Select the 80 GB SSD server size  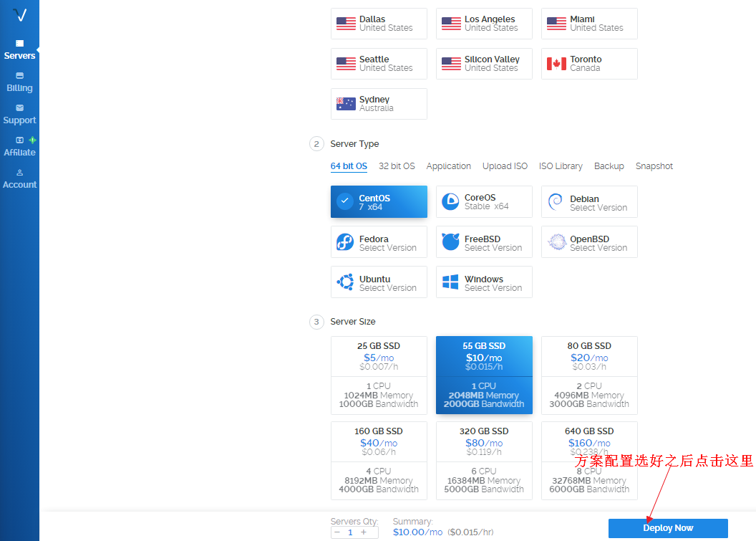pos(589,375)
